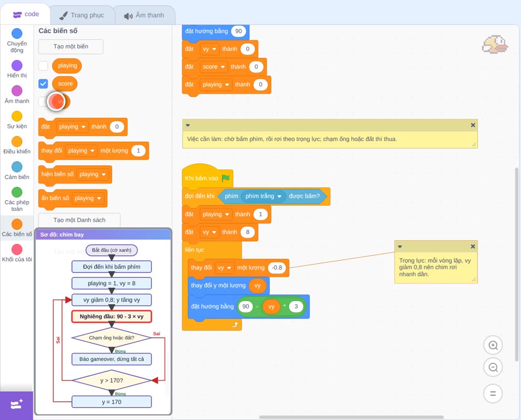Viewport: 521px width, 420px height.
Task: Open the Các phép toán category
Action: coord(17,200)
